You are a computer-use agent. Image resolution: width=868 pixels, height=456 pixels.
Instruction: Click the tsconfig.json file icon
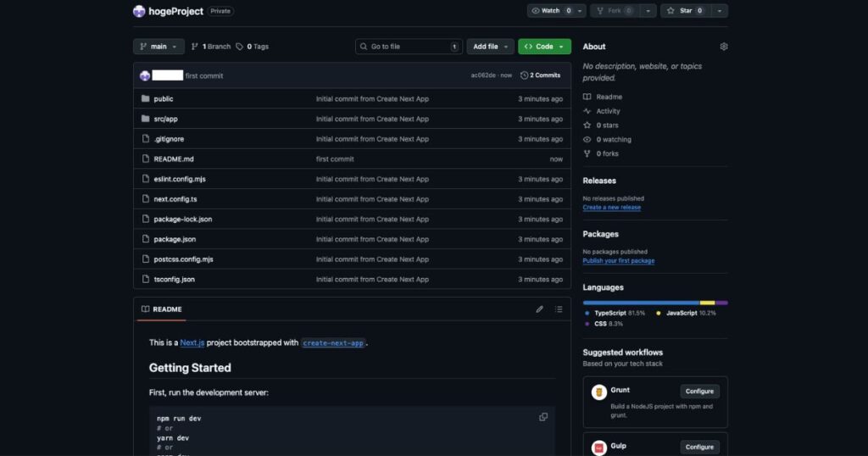(146, 279)
